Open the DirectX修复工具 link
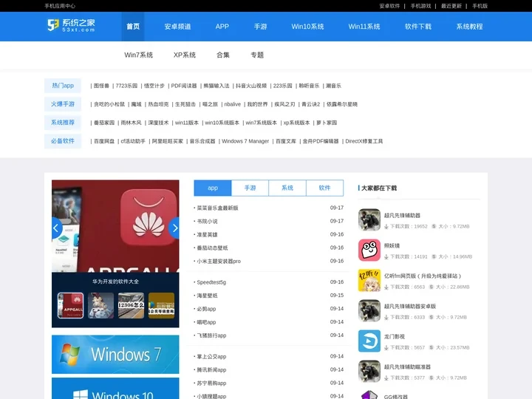532x399 pixels. pyautogui.click(x=364, y=141)
